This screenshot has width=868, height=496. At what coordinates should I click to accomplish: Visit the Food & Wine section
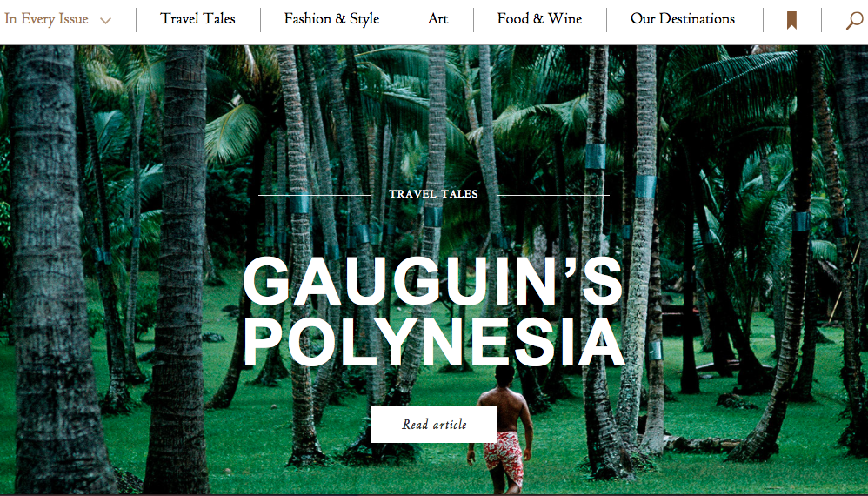point(539,19)
